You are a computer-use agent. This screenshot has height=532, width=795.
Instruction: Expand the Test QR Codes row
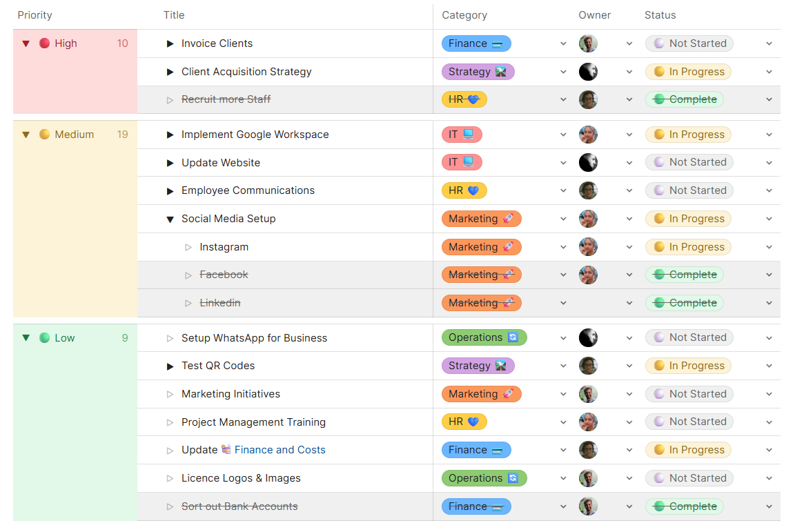[x=170, y=366]
